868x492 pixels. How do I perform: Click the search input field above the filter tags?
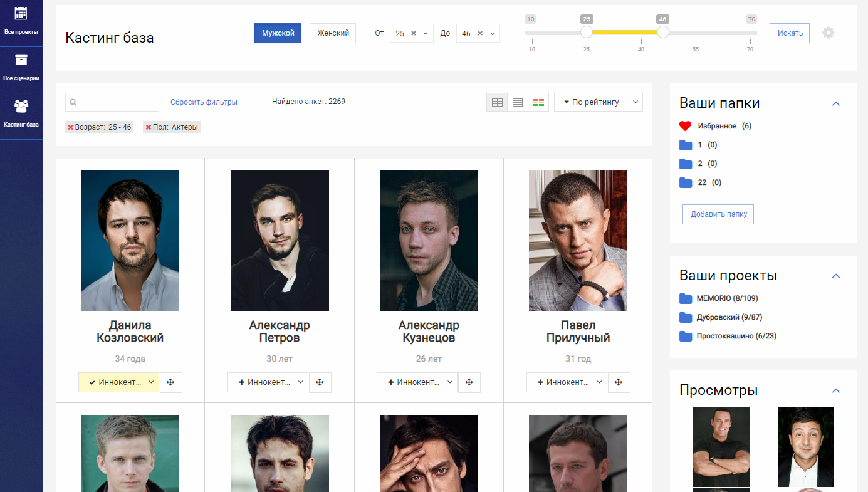point(112,102)
